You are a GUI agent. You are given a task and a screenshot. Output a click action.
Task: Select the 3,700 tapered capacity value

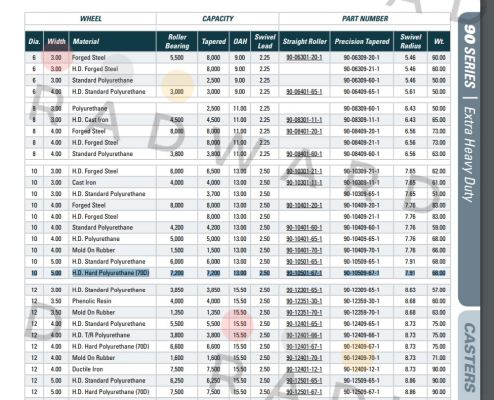tap(213, 194)
